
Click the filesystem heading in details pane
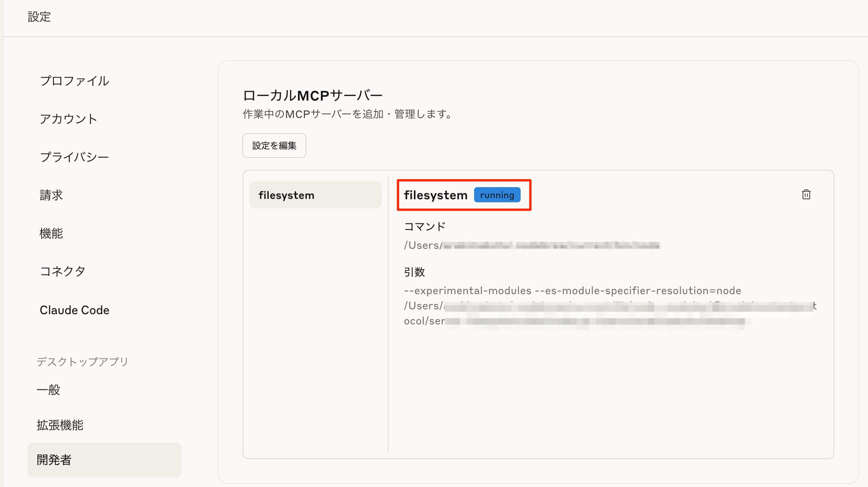(x=436, y=195)
